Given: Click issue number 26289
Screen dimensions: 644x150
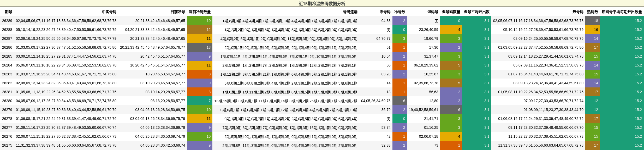Looking at the screenshot, I should click(7, 21).
